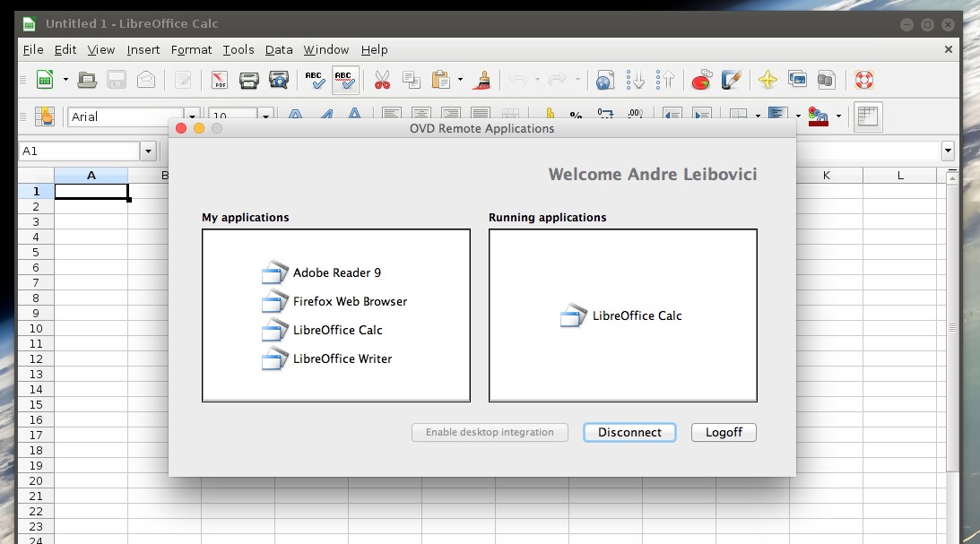Open the Window menu
The height and width of the screenshot is (544, 980).
click(x=326, y=49)
